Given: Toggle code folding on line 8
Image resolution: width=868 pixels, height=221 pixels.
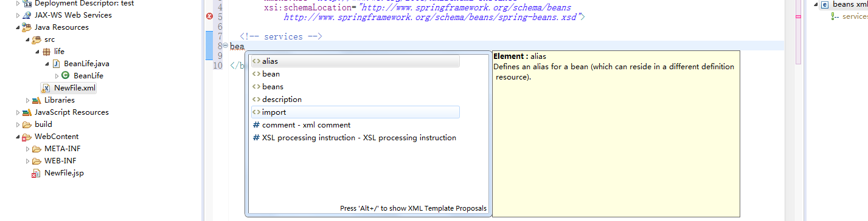Looking at the screenshot, I should [x=226, y=46].
